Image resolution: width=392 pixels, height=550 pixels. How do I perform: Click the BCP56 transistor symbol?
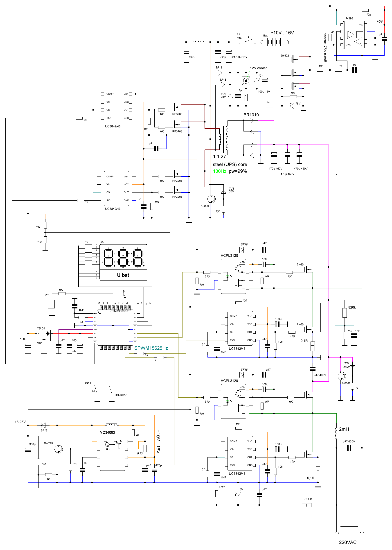[59, 449]
